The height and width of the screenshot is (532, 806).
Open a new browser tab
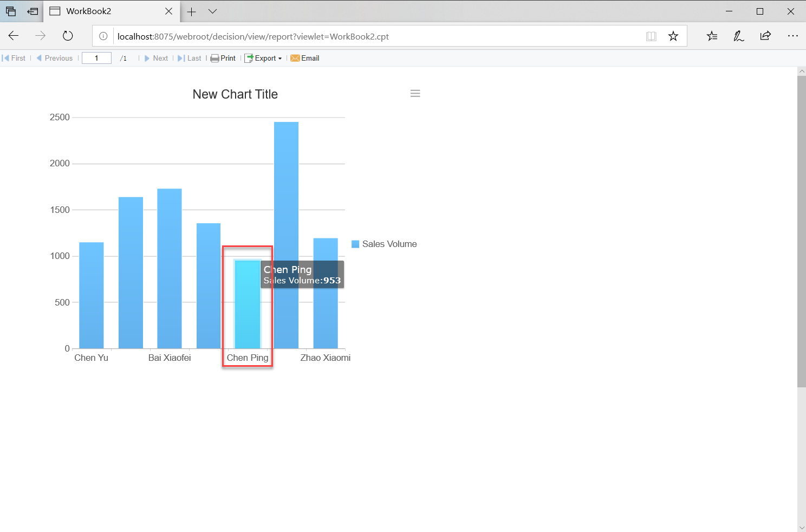pyautogui.click(x=192, y=11)
